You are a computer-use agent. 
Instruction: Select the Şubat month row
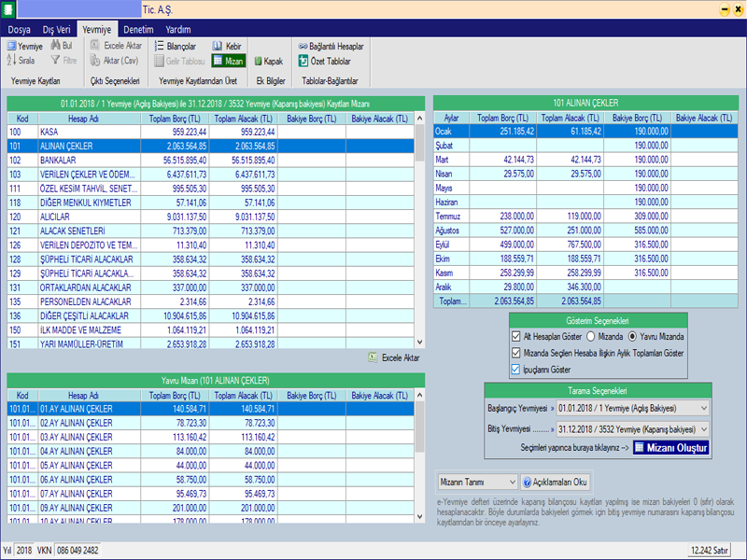[x=585, y=146]
